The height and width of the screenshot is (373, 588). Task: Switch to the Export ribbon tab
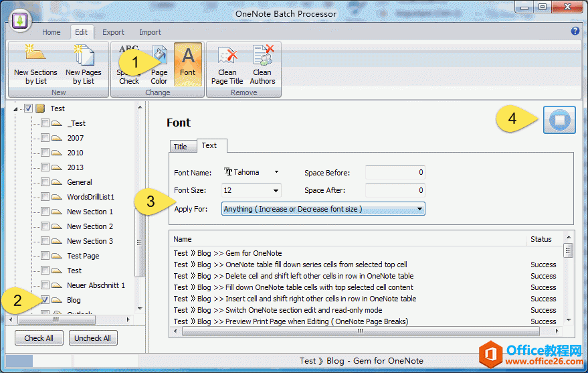[x=113, y=32]
